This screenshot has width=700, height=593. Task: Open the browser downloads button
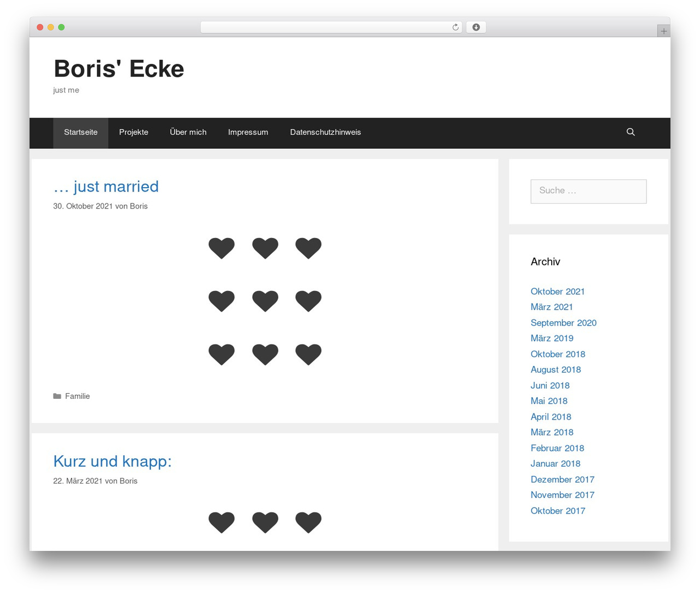(x=476, y=27)
